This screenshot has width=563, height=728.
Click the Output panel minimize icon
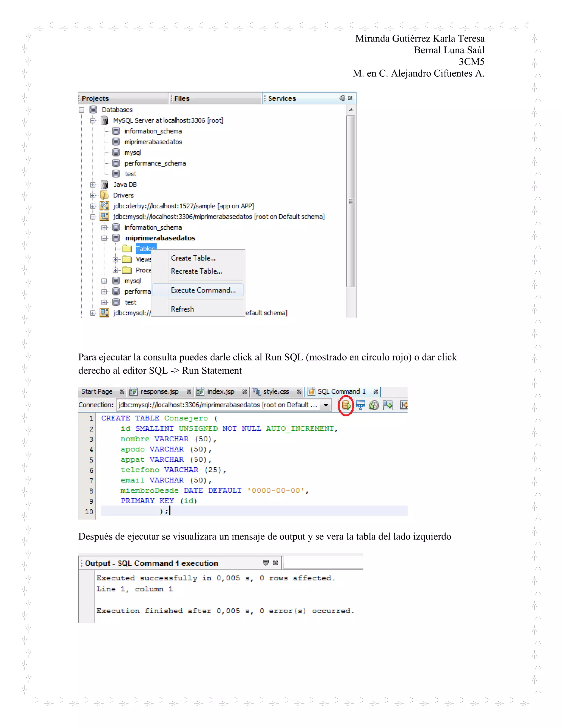[x=266, y=563]
